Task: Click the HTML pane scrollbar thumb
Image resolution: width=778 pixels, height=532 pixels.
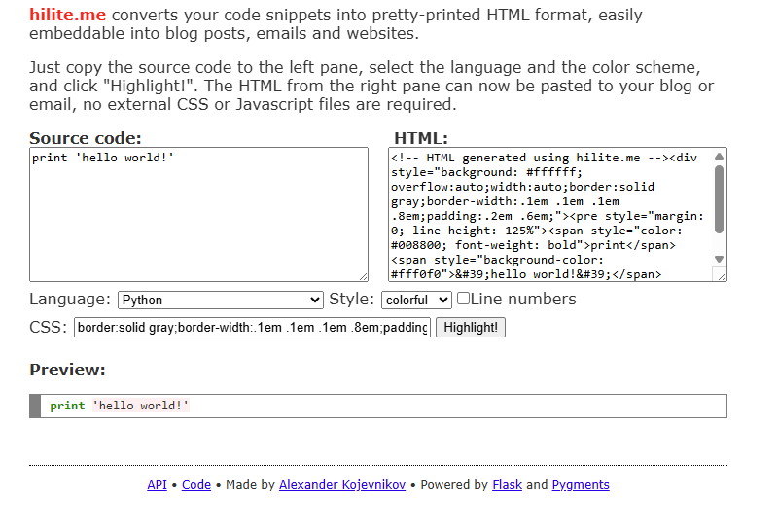Action: pyautogui.click(x=720, y=199)
